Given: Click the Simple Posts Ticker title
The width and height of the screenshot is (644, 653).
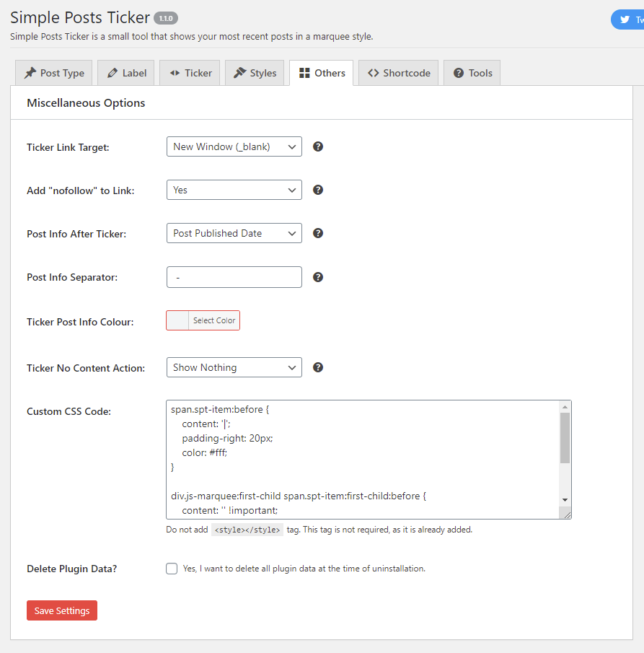Looking at the screenshot, I should (80, 17).
